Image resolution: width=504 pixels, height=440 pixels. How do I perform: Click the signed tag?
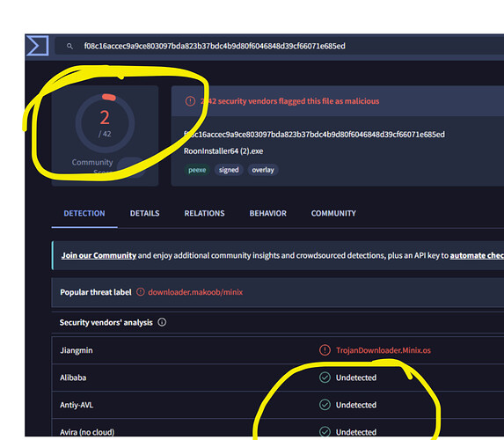[x=229, y=170]
